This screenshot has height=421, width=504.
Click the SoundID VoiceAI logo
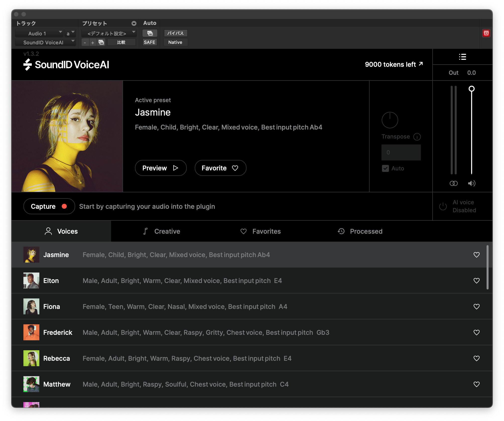click(x=66, y=65)
